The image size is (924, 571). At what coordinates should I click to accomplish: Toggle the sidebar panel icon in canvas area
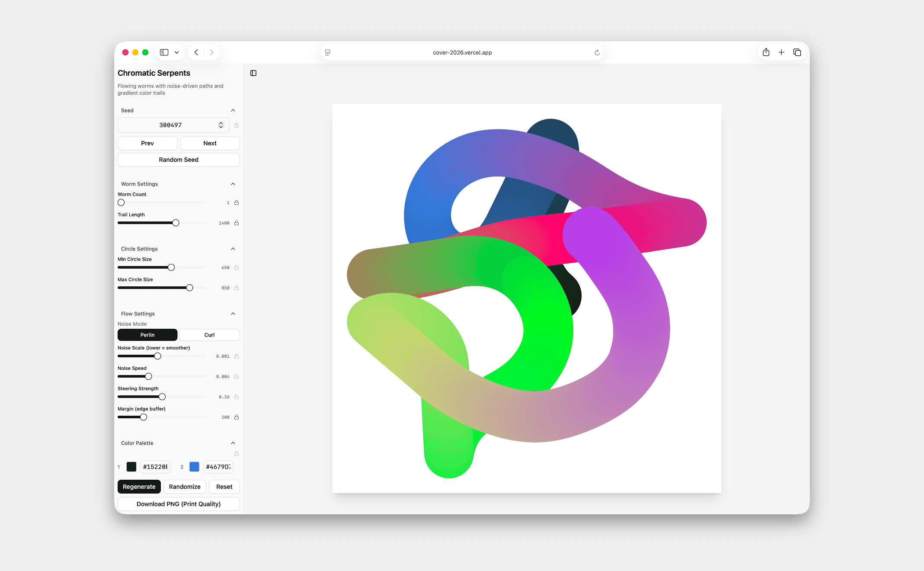253,73
